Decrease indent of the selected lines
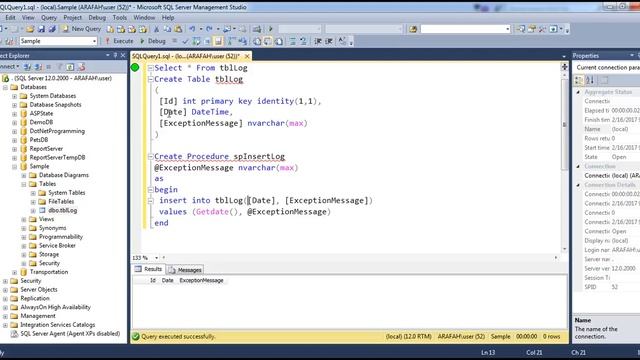This screenshot has height=360, width=640. [x=318, y=41]
